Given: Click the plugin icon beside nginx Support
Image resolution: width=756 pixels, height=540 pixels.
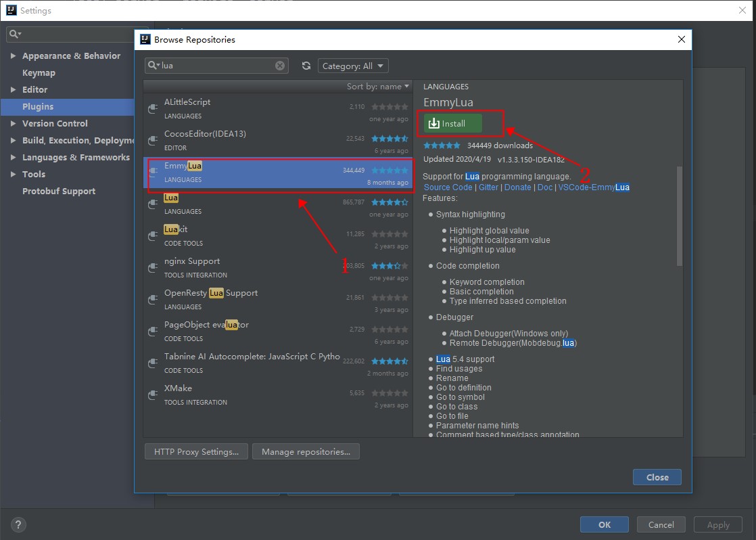Looking at the screenshot, I should 153,268.
